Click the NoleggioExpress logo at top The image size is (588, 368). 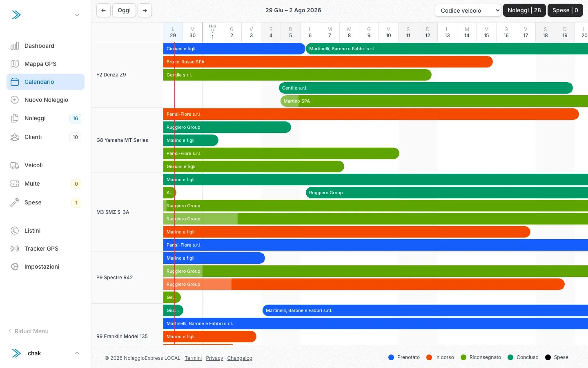16,15
